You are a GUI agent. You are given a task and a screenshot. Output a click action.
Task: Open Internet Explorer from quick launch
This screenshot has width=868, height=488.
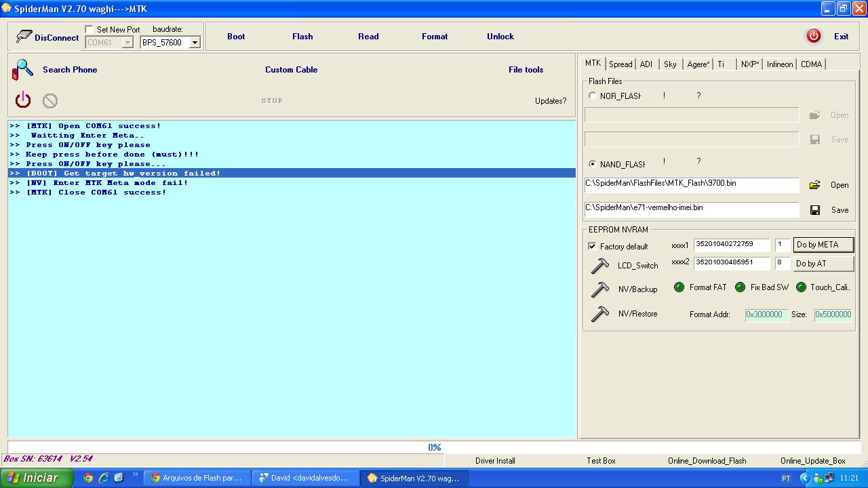coord(104,478)
